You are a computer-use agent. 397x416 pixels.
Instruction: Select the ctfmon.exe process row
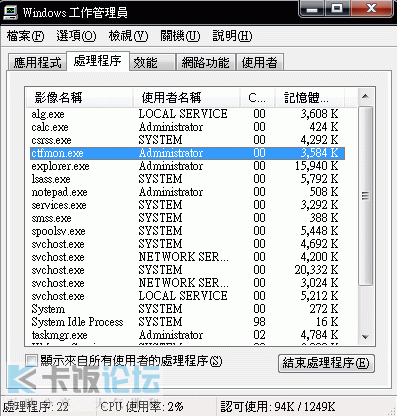pos(187,153)
